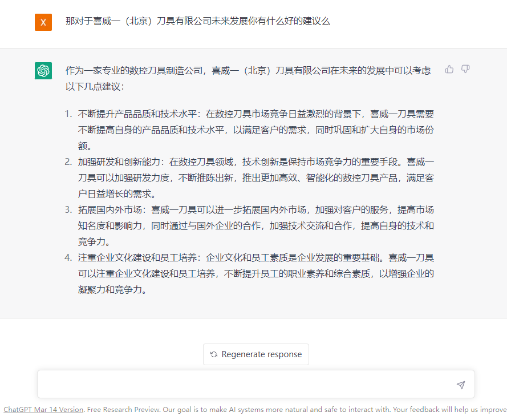Click the list number 4 marker
The height and width of the screenshot is (420, 507).
click(68, 257)
